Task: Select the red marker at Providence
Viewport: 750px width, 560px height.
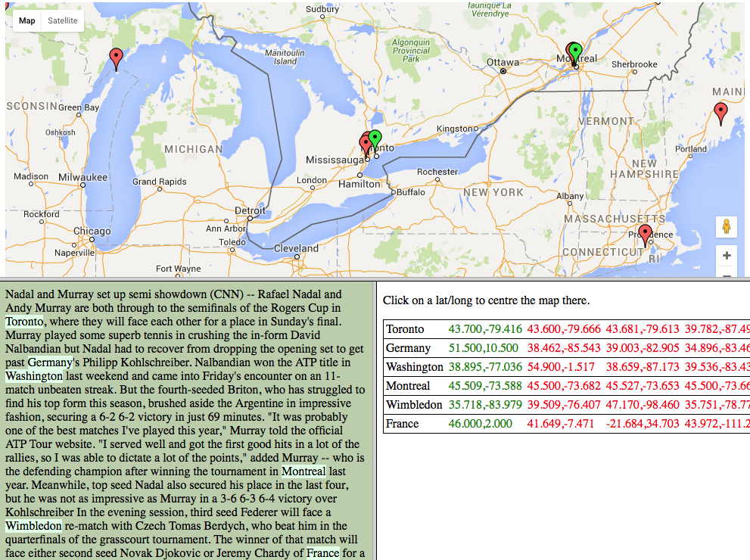Action: click(646, 233)
